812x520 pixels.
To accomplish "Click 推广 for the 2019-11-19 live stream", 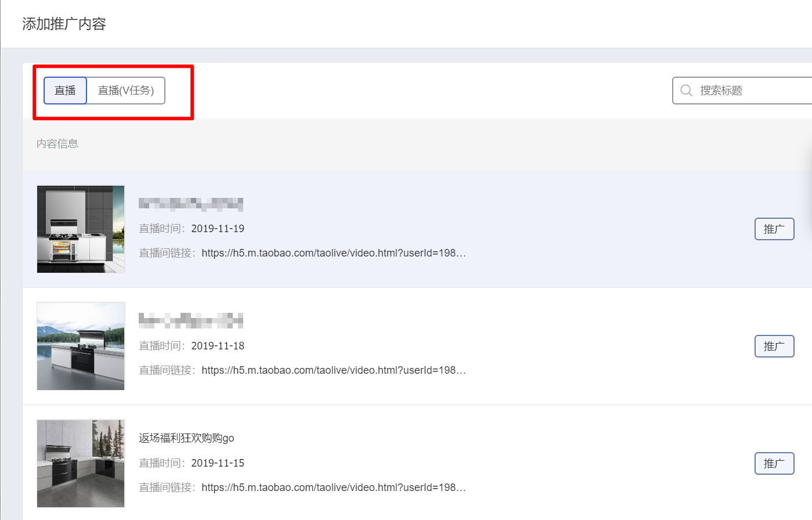I will [x=774, y=229].
